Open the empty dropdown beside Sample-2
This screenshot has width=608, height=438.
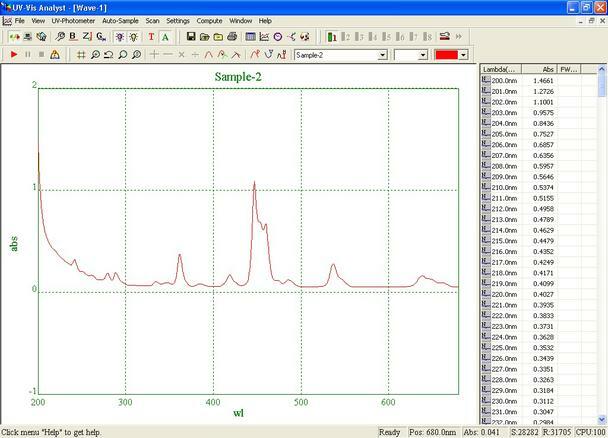423,55
